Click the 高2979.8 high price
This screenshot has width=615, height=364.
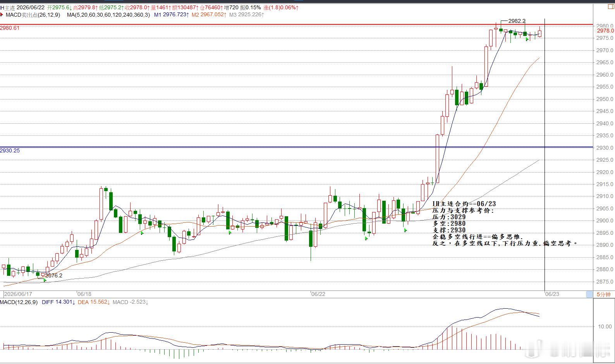tap(86, 7)
